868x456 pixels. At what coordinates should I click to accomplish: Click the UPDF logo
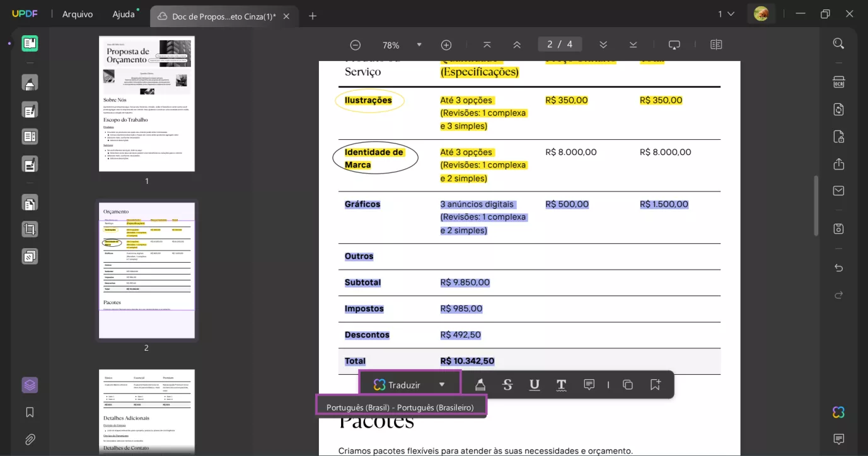[25, 14]
